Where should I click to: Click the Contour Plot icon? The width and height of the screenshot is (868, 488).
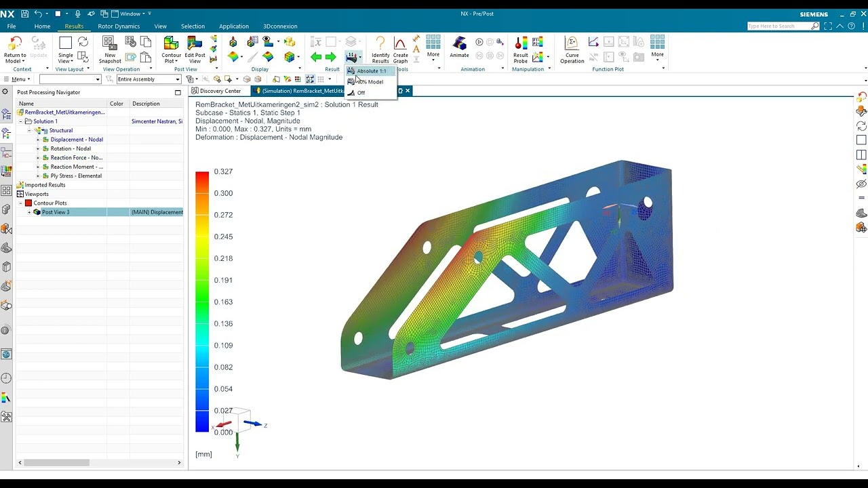[x=171, y=43]
